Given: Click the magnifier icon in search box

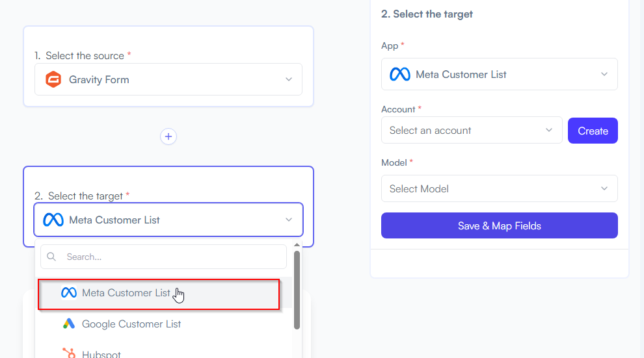Looking at the screenshot, I should 51,257.
